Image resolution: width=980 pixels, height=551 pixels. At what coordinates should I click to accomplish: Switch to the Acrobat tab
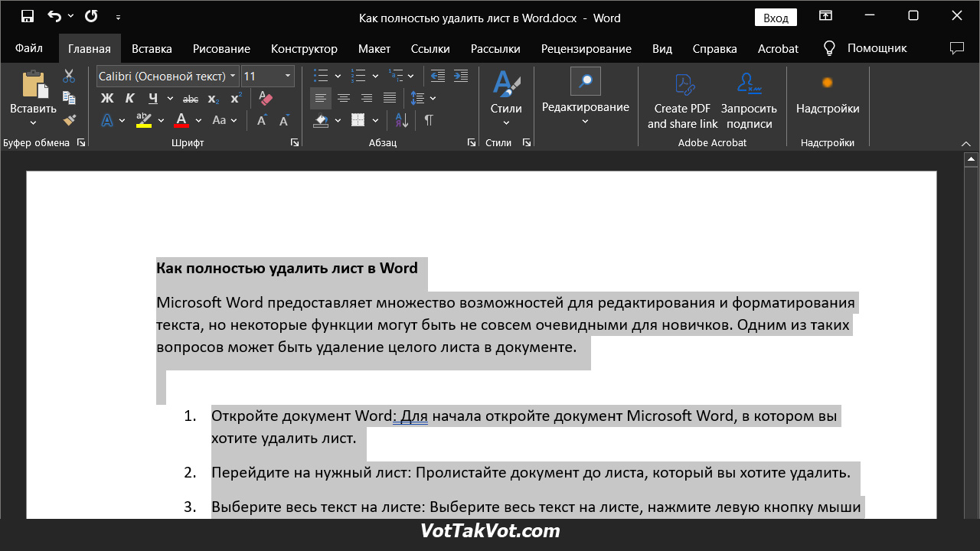point(778,48)
